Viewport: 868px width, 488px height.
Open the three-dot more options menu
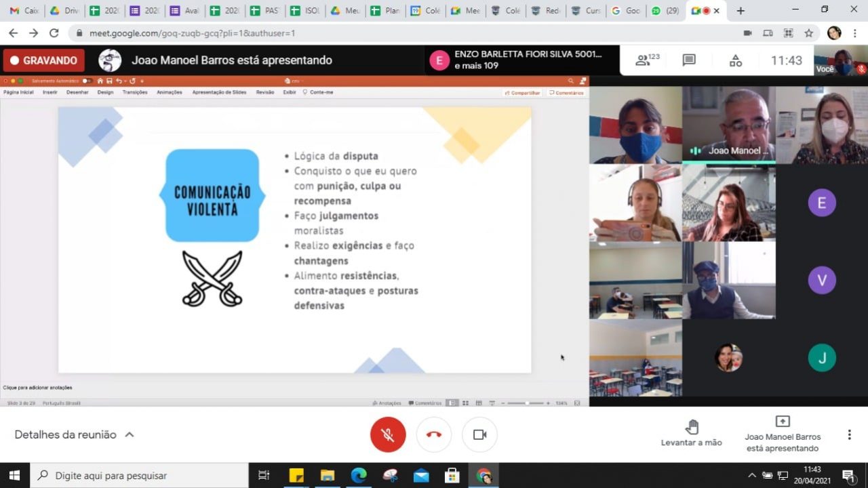click(x=849, y=434)
